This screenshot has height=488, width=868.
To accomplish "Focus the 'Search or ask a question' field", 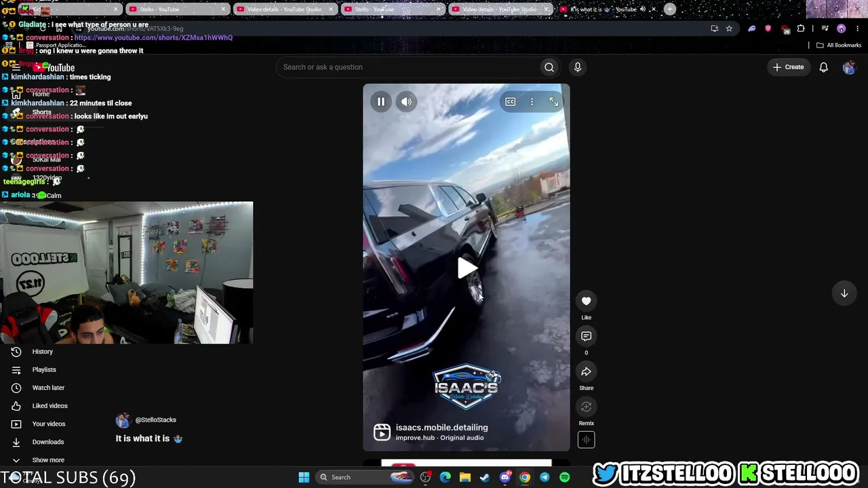I will point(407,67).
